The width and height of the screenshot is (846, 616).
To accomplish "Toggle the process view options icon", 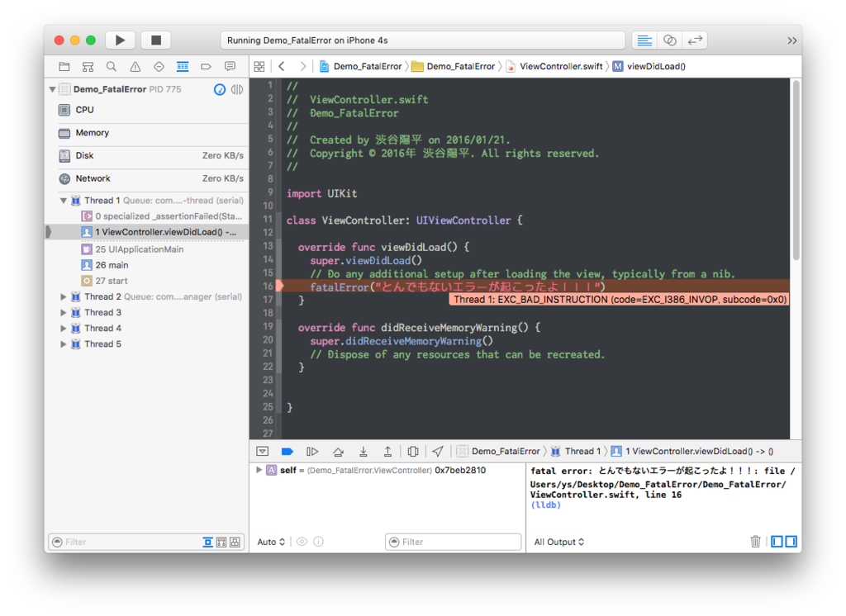I will [237, 89].
